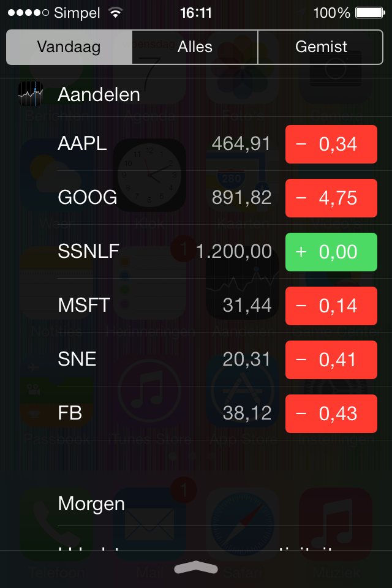Toggle AAPL change badge showing 0,34

click(331, 144)
